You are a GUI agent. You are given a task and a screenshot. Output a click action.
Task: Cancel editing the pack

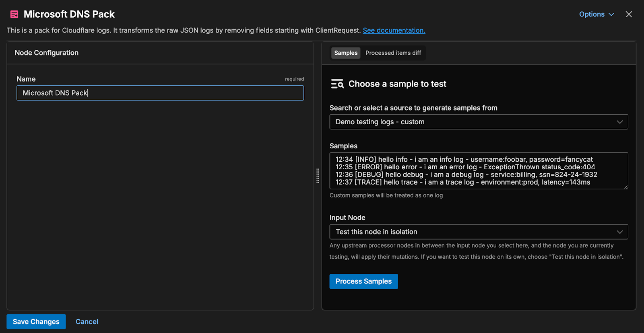[x=87, y=322]
